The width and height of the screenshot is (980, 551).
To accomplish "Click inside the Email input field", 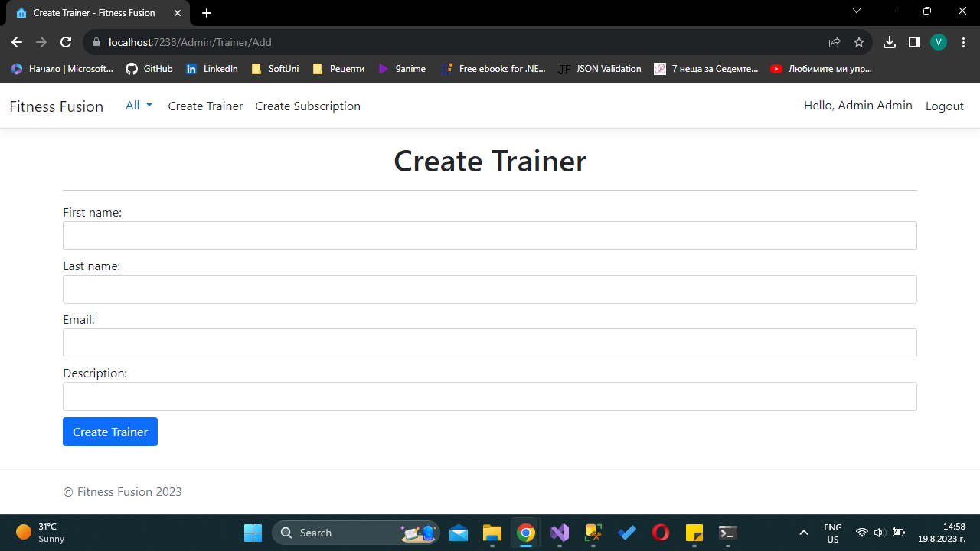I will coord(490,342).
